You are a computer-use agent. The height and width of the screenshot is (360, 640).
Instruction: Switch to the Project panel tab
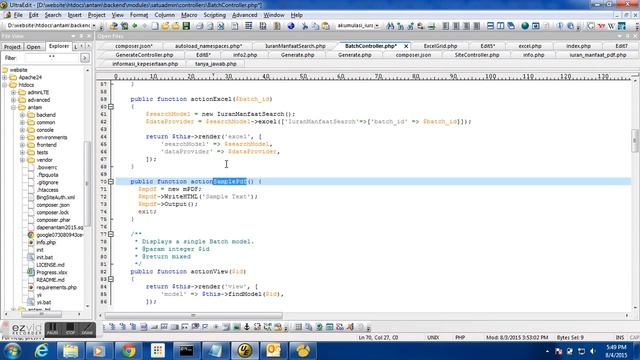(12, 47)
